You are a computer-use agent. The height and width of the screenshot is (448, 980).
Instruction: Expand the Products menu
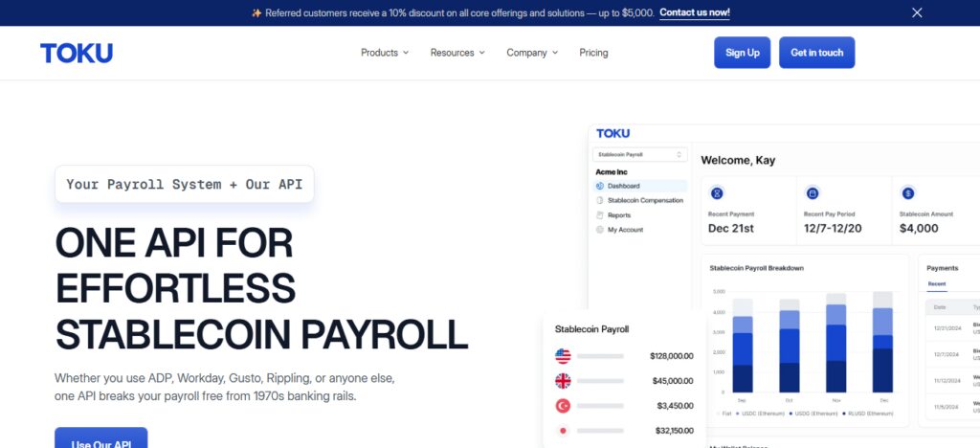[x=385, y=53]
